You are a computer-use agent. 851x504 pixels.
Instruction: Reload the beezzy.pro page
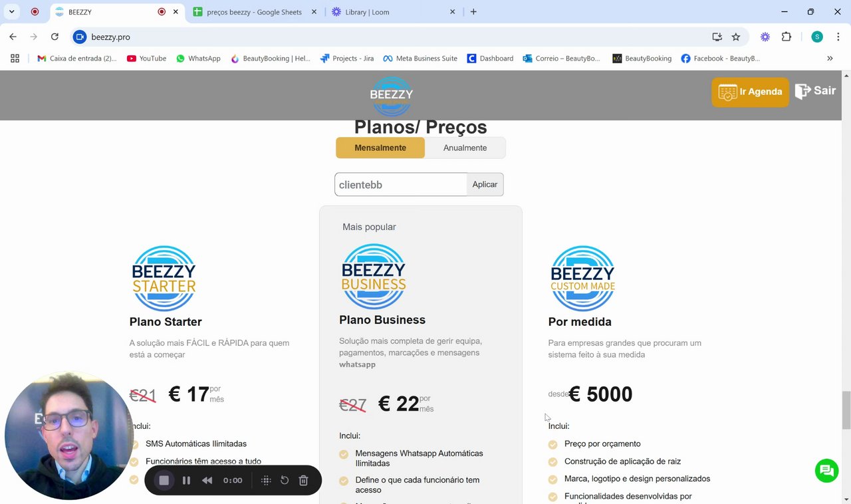pos(55,37)
